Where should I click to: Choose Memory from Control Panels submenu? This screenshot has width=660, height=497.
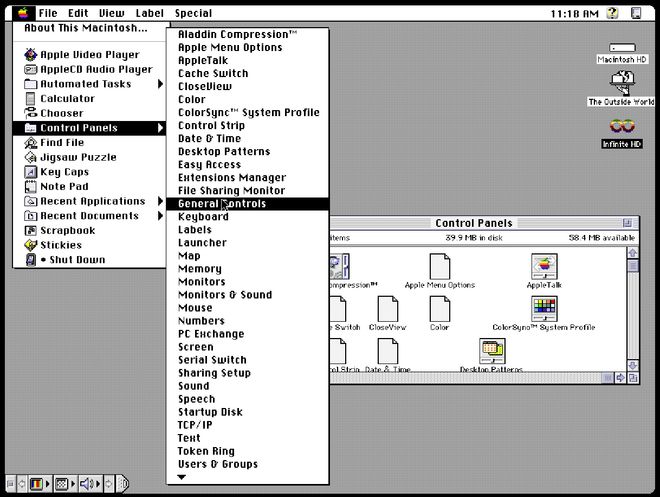(x=248, y=268)
